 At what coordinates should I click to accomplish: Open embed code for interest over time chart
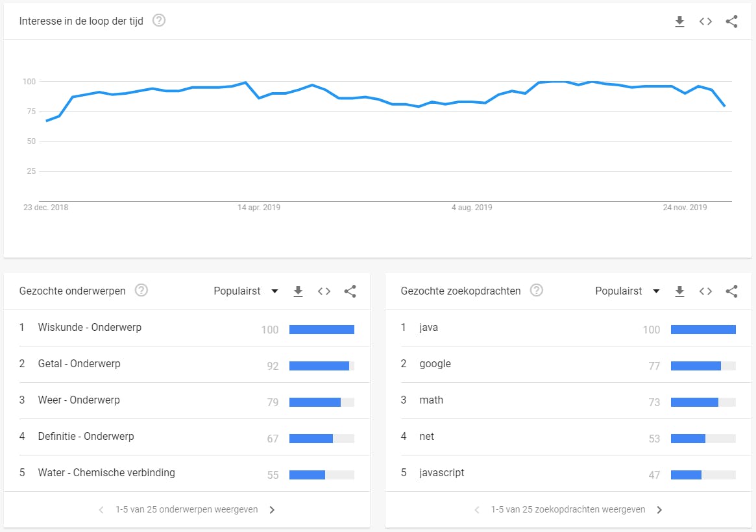[705, 21]
